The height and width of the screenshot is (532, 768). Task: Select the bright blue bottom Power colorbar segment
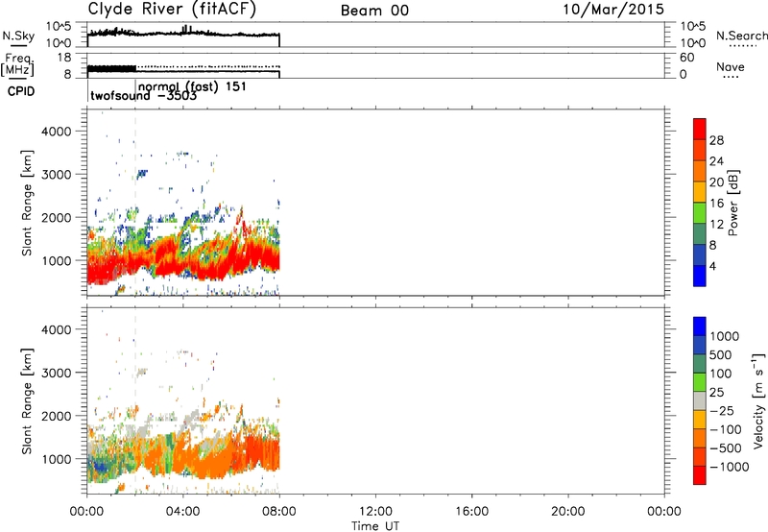pyautogui.click(x=700, y=277)
